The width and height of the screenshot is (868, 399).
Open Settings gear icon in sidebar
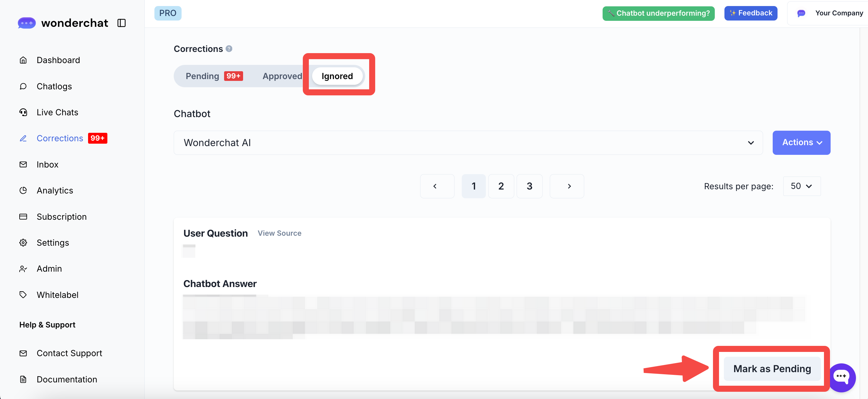(23, 242)
